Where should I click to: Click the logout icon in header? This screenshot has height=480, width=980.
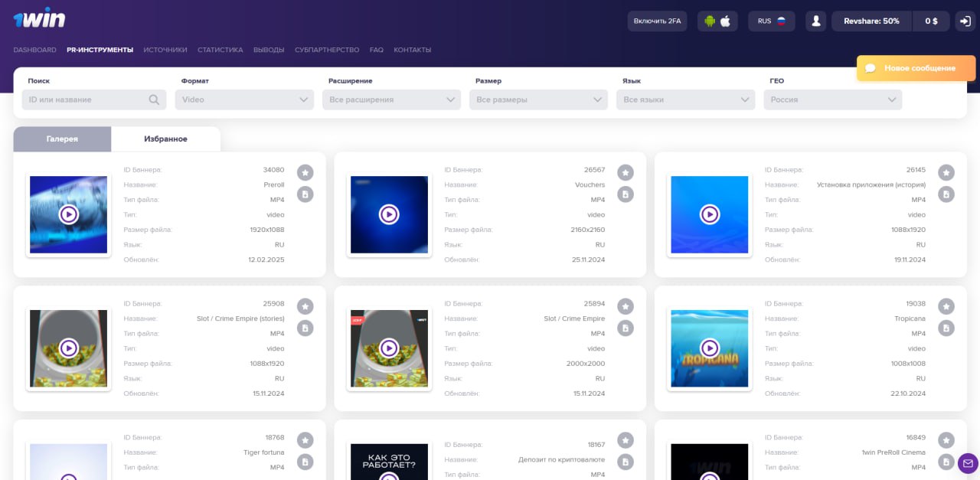click(964, 21)
